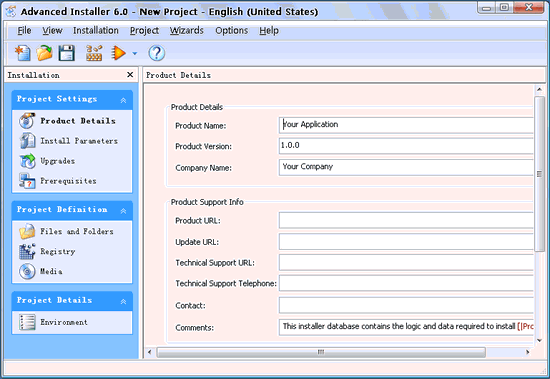Click the Build project toolbar icon
Image resolution: width=550 pixels, height=379 pixels.
pos(94,53)
